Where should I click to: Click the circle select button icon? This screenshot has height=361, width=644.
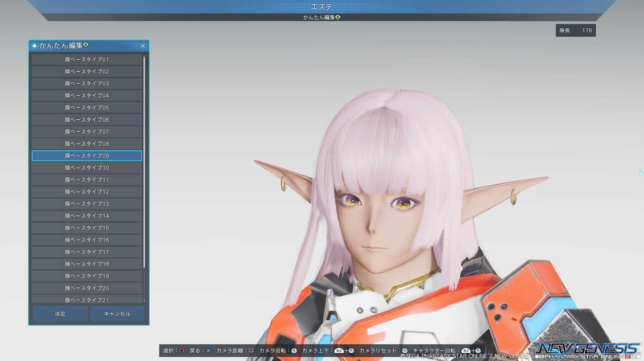181,350
